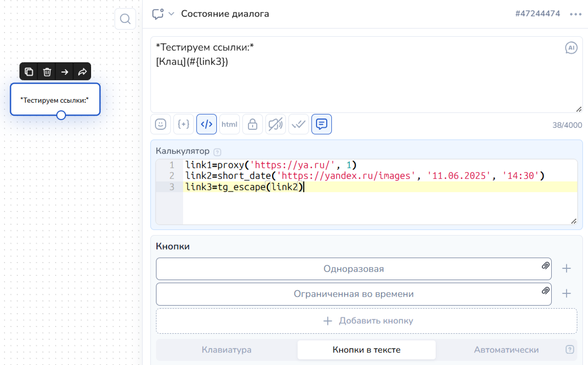Open the three-dots more options menu
588x365 pixels.
(x=576, y=14)
